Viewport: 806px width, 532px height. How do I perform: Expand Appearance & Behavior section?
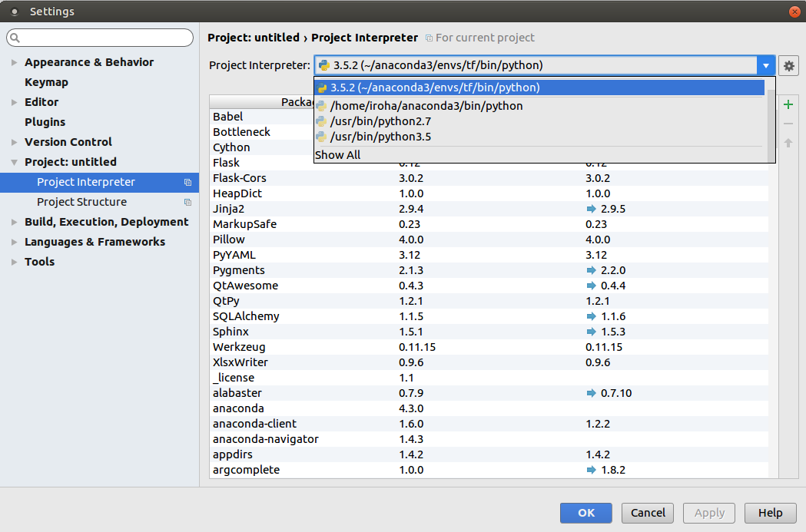(15, 63)
